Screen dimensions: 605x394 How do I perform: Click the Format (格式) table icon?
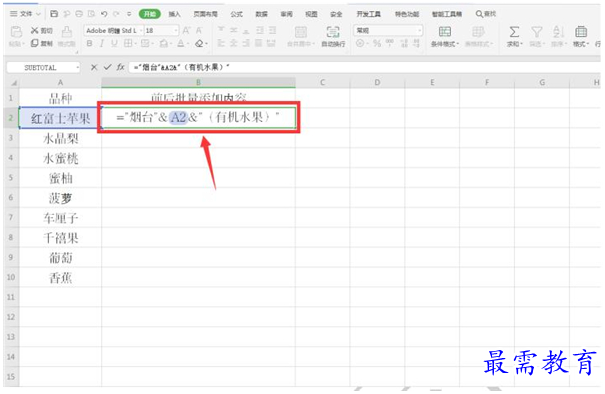click(581, 32)
